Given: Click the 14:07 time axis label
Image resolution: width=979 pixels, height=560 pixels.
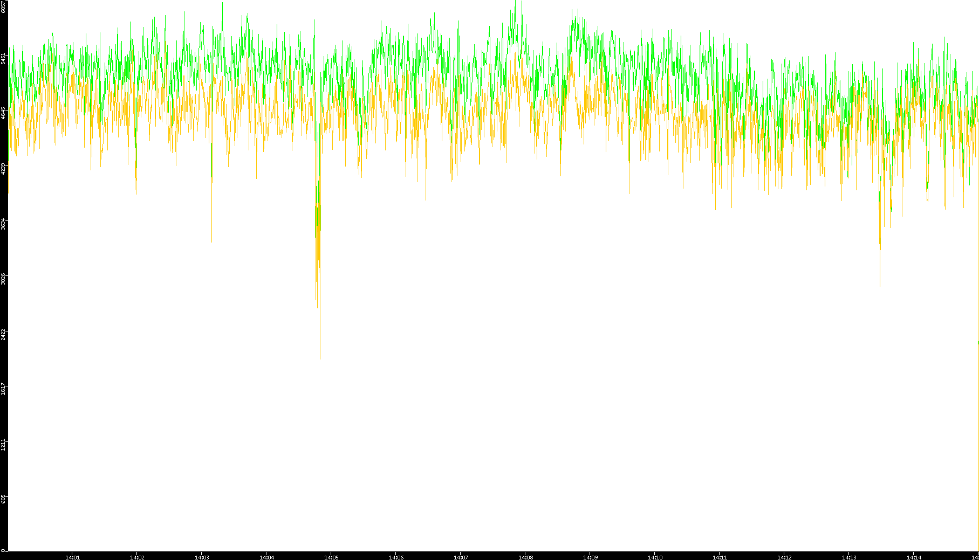Looking at the screenshot, I should pyautogui.click(x=461, y=557).
